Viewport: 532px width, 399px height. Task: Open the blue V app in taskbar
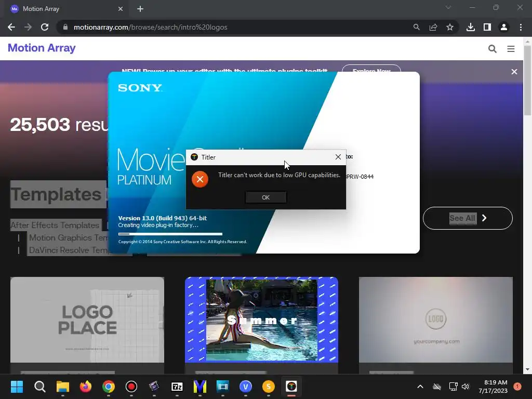point(246,387)
